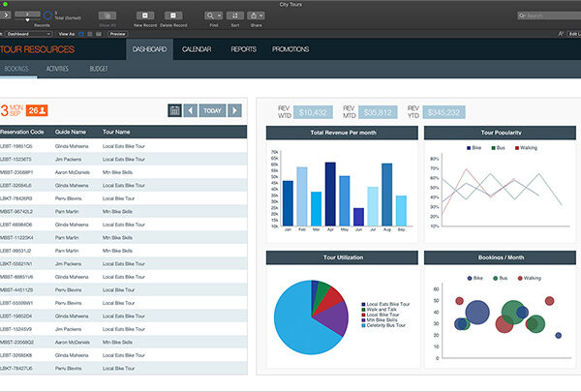The width and height of the screenshot is (581, 392).
Task: Switch to the Calendar tab
Action: [197, 48]
